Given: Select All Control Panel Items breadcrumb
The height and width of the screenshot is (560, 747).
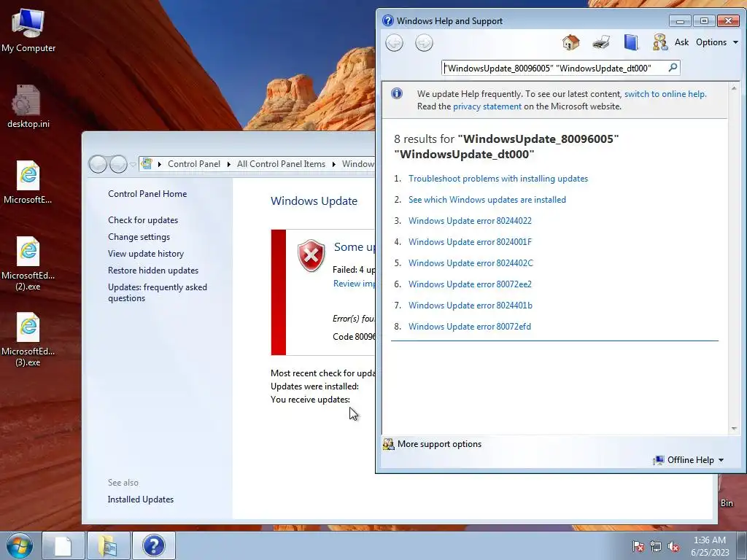Looking at the screenshot, I should 281,164.
